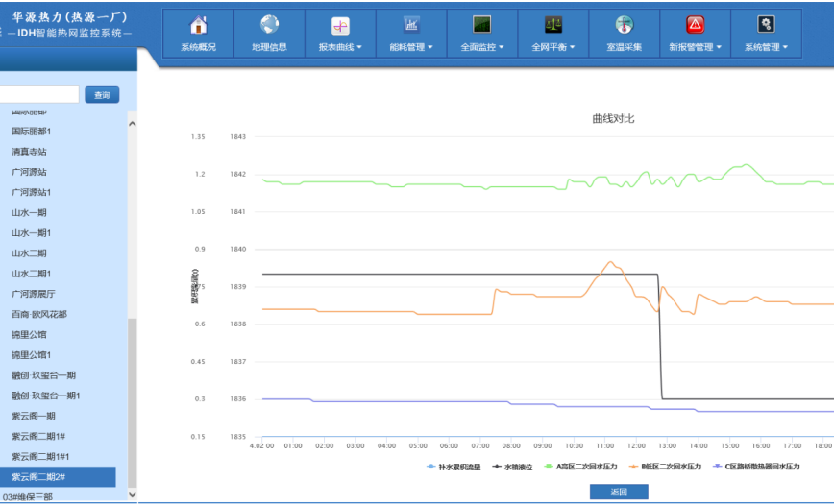
Task: Expand the 系统管理 dropdown menu
Action: point(766,47)
